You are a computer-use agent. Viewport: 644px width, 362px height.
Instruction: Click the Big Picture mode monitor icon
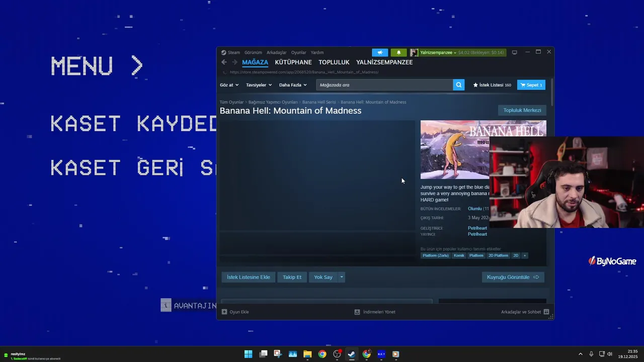pos(514,52)
